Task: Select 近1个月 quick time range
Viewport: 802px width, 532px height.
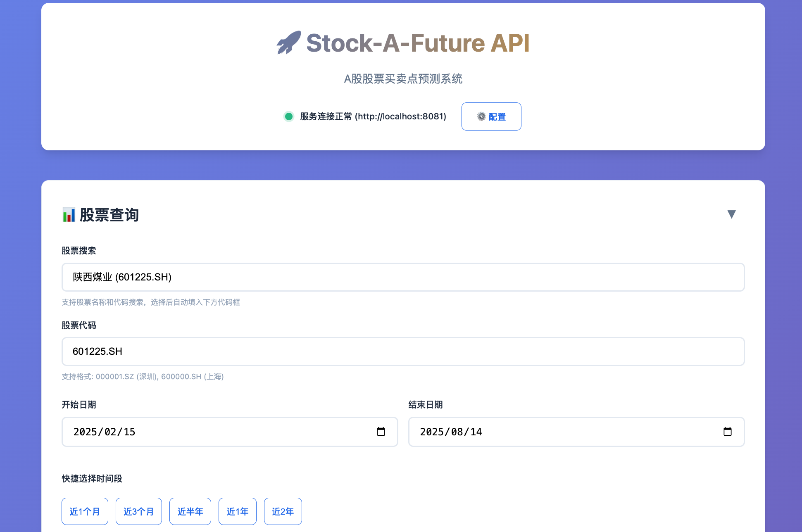Action: pyautogui.click(x=85, y=511)
